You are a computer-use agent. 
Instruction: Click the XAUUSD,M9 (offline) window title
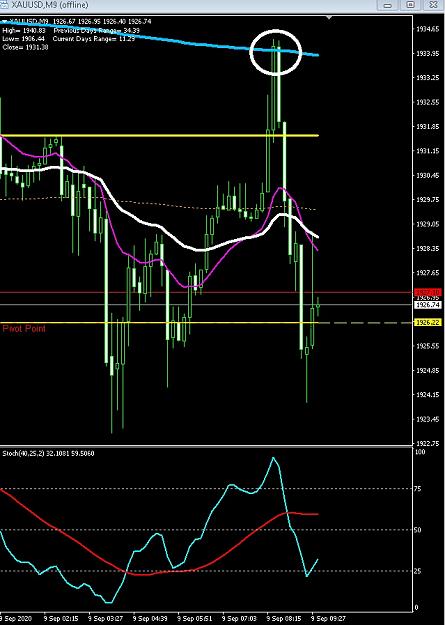[49, 5]
